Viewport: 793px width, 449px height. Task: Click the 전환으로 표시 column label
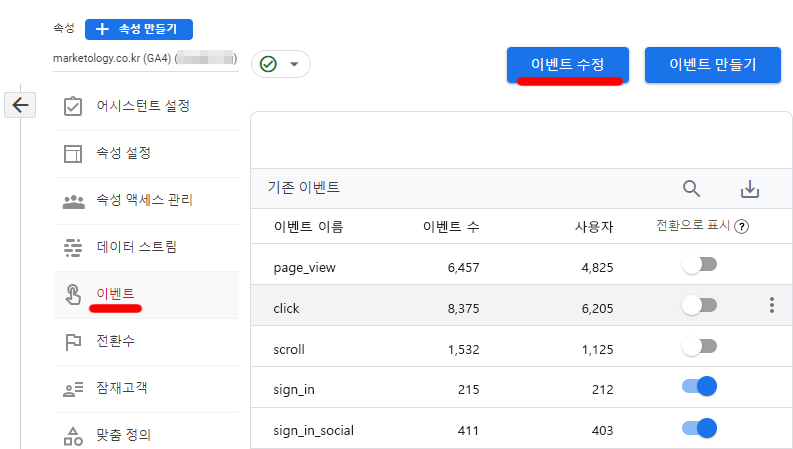[x=693, y=226]
